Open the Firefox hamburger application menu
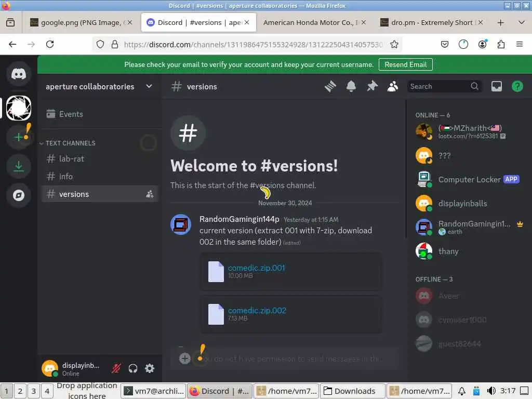The height and width of the screenshot is (399, 532). (519, 44)
